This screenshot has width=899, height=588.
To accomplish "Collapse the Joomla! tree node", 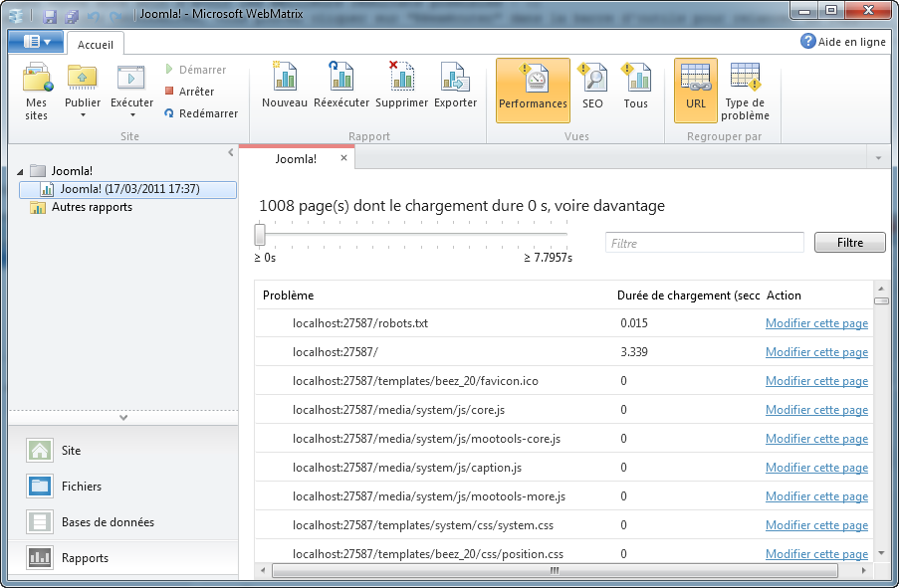I will (22, 171).
